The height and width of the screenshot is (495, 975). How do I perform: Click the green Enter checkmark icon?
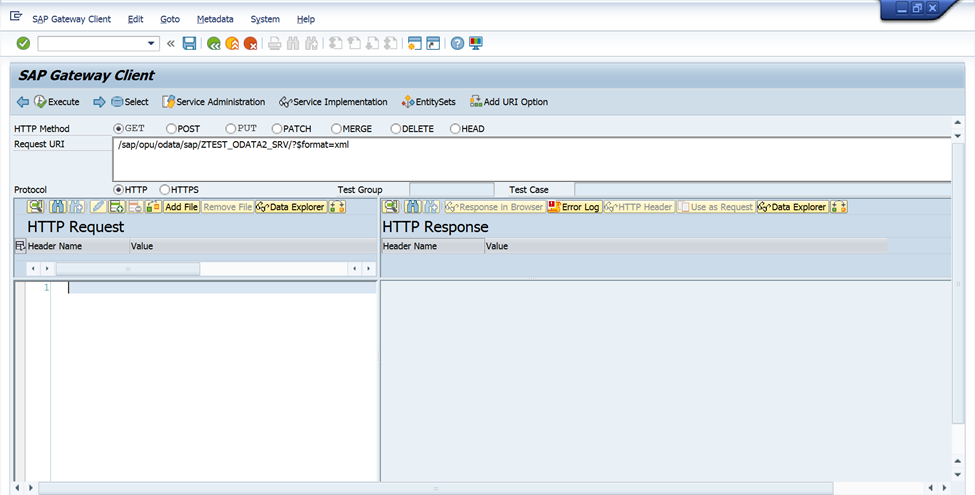point(23,43)
